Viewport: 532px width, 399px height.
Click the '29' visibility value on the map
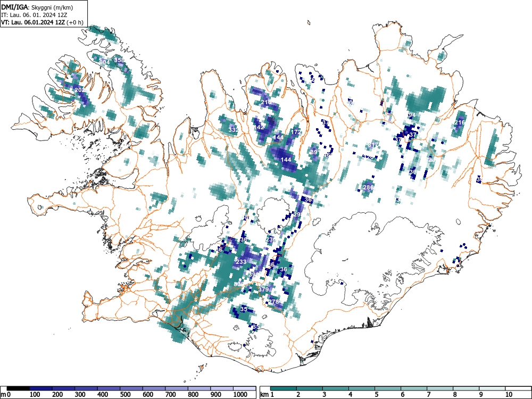(297, 214)
